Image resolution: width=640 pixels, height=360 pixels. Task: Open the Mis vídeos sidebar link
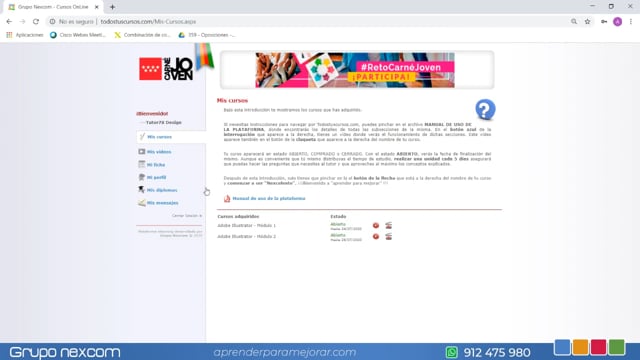click(159, 152)
